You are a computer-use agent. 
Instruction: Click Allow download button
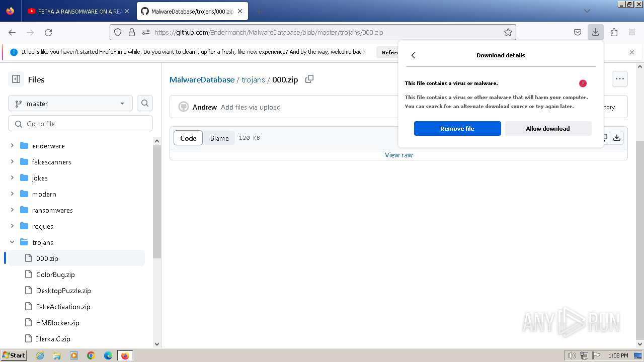[548, 128]
